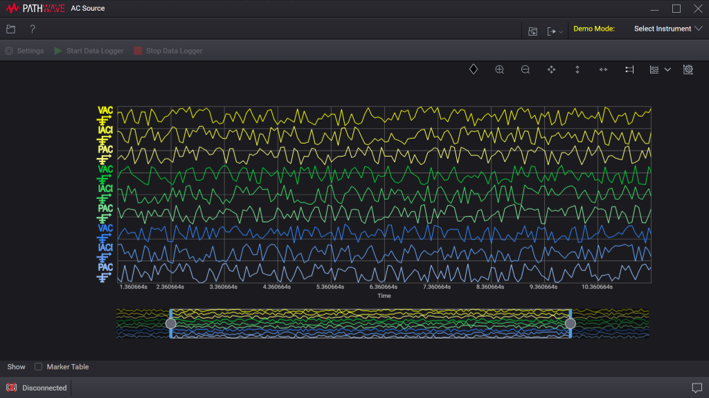
Task: Click the yellow VAC offset marker icon
Action: click(104, 120)
